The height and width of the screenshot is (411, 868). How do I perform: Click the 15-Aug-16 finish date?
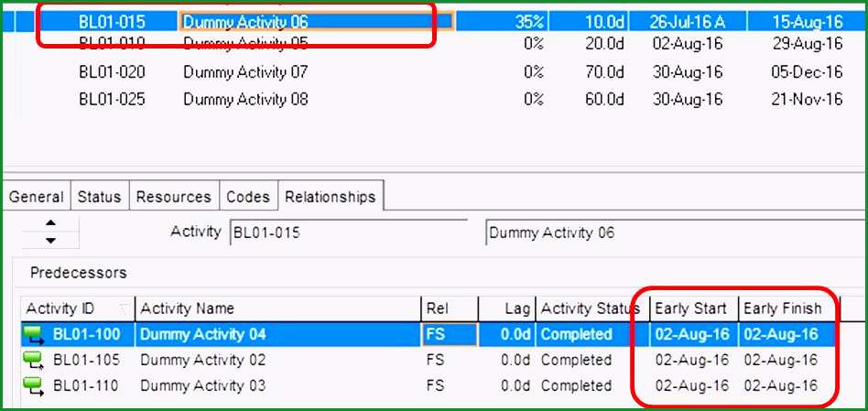808,22
